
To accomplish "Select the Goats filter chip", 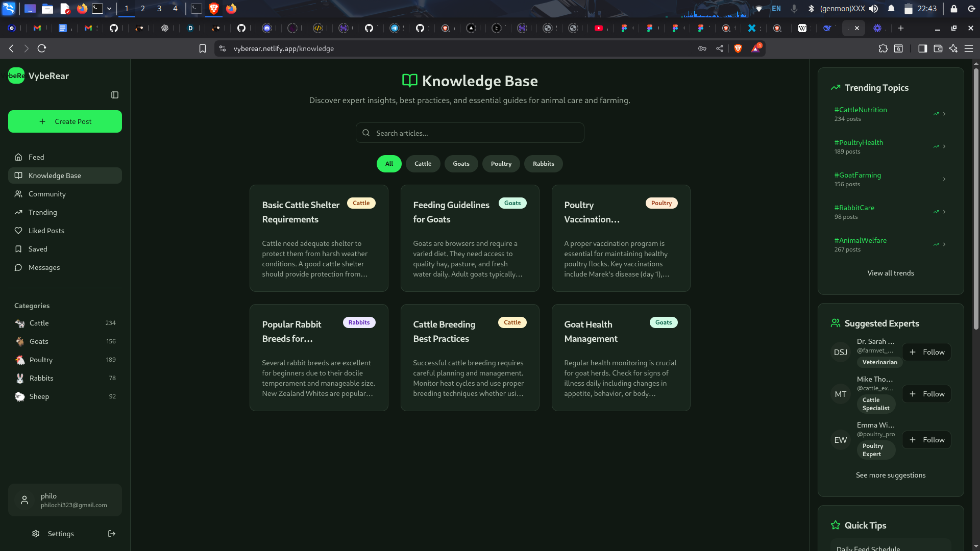I will pyautogui.click(x=461, y=164).
